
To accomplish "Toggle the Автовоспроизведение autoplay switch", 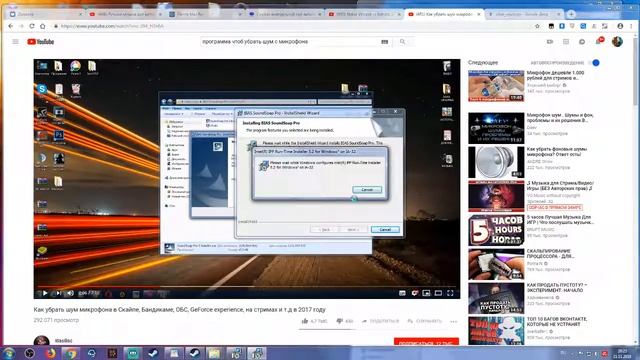I will pyautogui.click(x=594, y=63).
